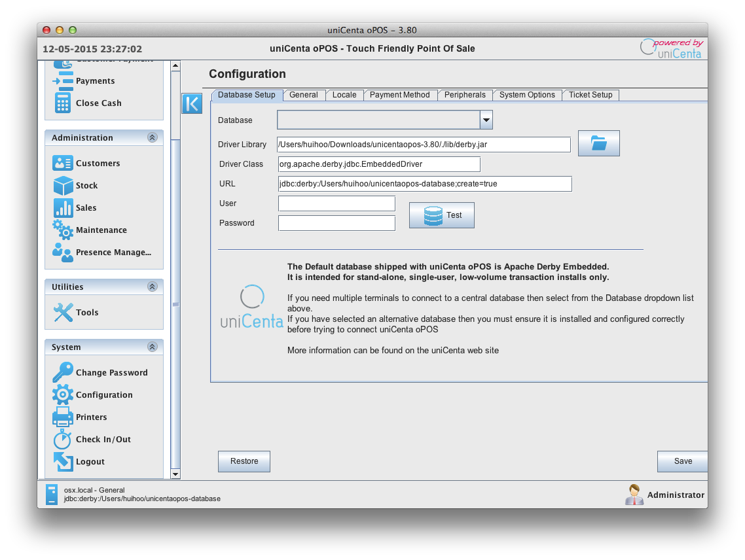Click the Change Password key icon
This screenshot has height=560, width=745.
click(x=63, y=373)
